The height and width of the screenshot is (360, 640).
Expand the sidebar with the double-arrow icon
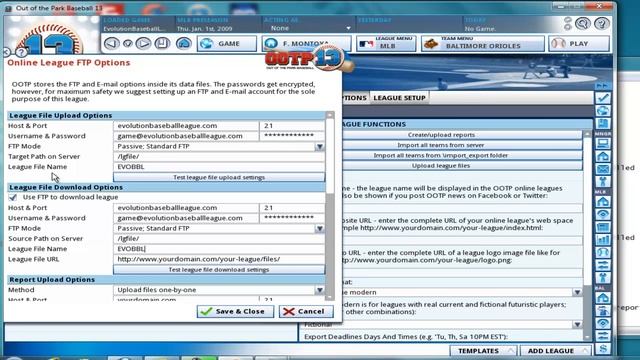603,86
